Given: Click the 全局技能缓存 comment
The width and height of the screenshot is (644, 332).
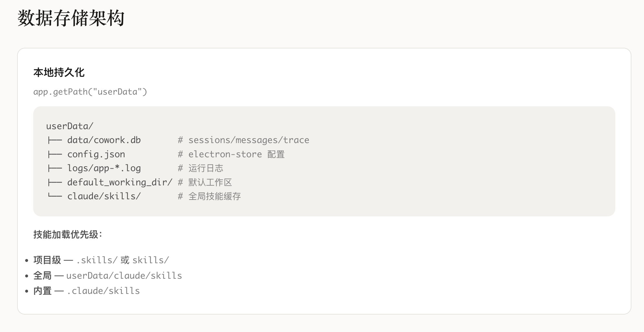Looking at the screenshot, I should tap(215, 196).
